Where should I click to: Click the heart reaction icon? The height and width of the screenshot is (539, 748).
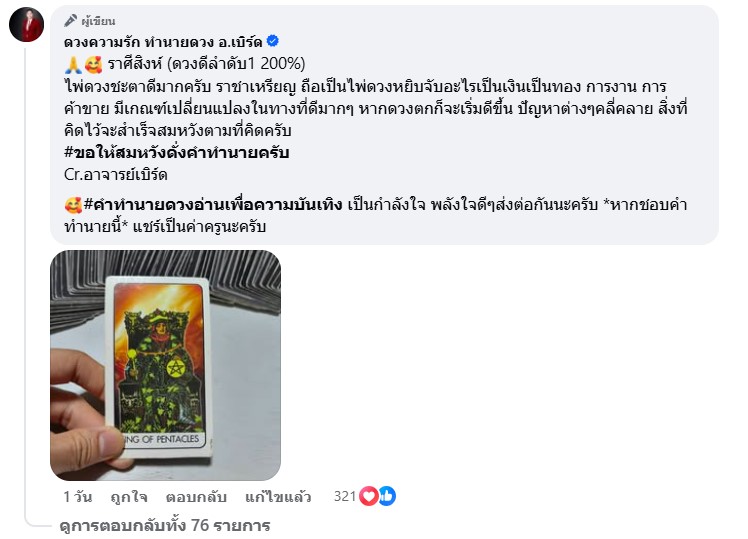tap(368, 496)
